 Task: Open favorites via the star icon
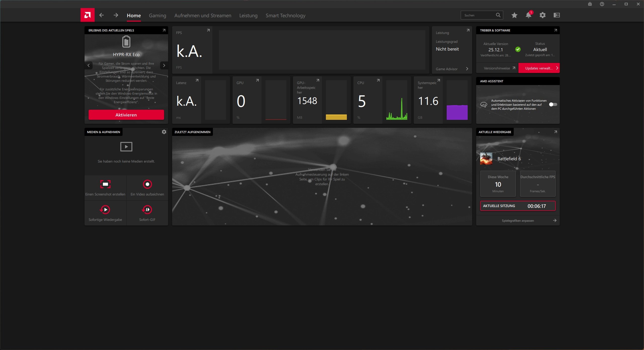(514, 15)
